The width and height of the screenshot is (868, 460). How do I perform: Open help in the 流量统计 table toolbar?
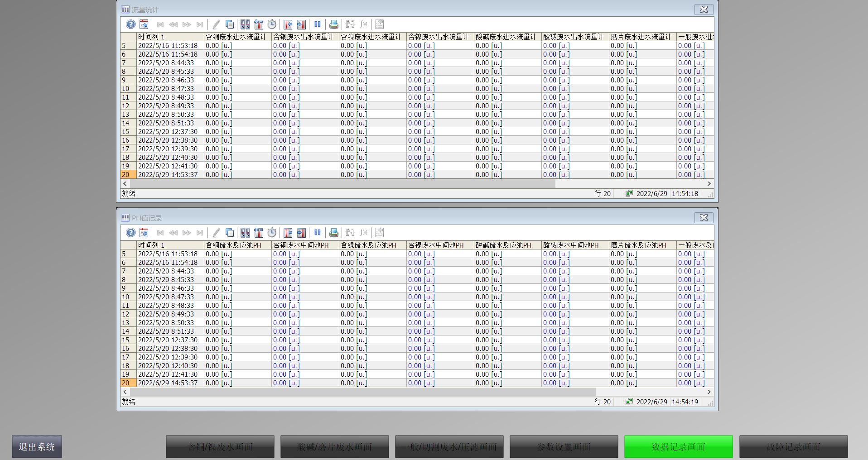pos(130,24)
